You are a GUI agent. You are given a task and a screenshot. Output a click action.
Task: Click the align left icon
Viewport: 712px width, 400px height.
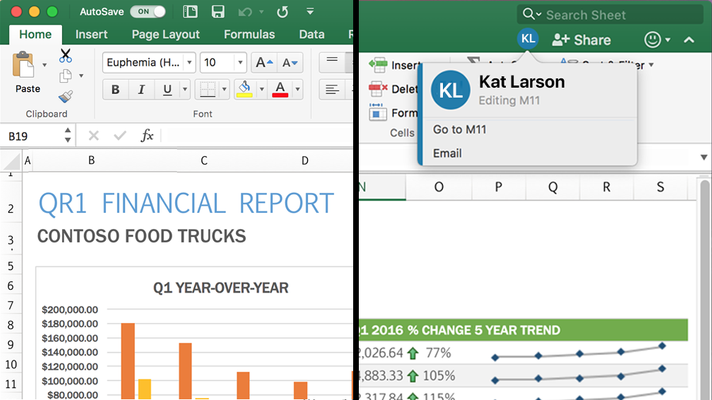pos(332,89)
